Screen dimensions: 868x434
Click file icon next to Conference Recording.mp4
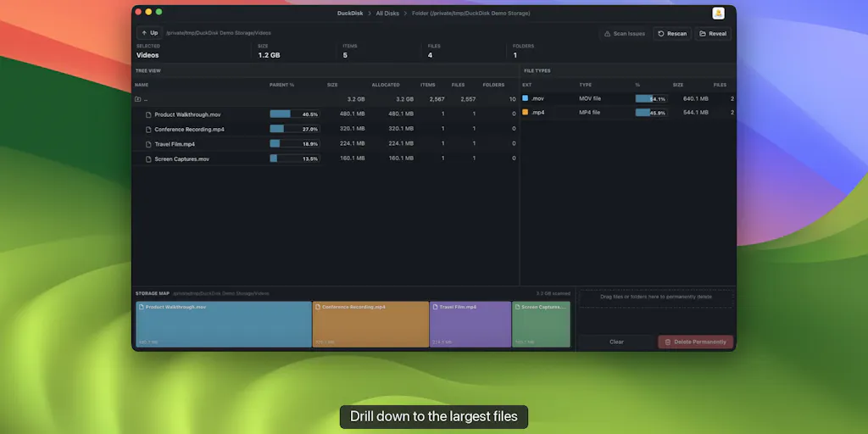click(x=148, y=130)
